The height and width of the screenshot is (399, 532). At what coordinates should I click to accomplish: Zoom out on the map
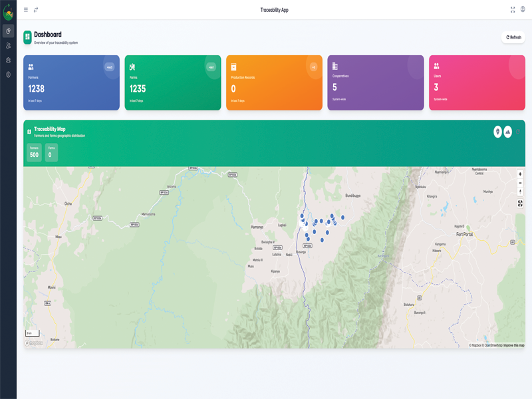[x=520, y=183]
